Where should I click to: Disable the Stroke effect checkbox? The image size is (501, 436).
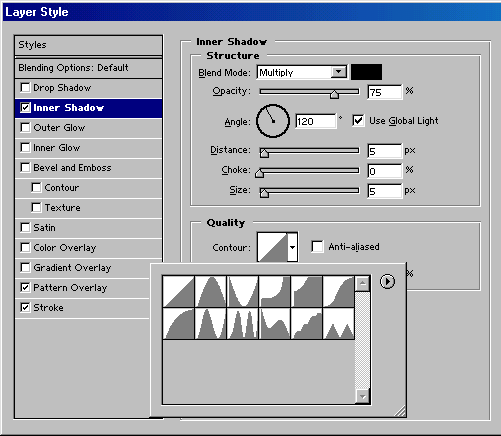pyautogui.click(x=25, y=307)
